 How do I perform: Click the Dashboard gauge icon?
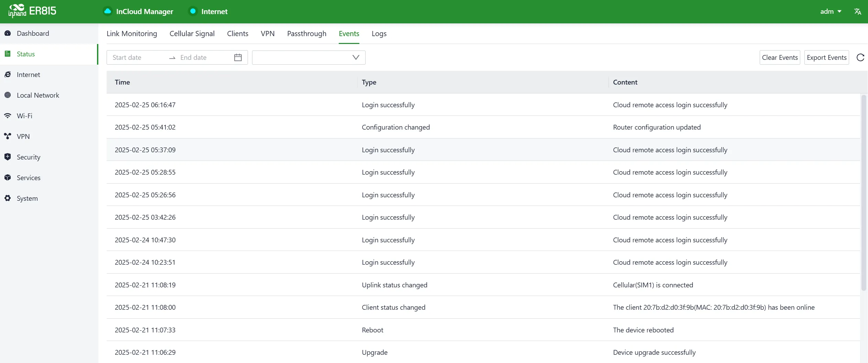pyautogui.click(x=8, y=33)
